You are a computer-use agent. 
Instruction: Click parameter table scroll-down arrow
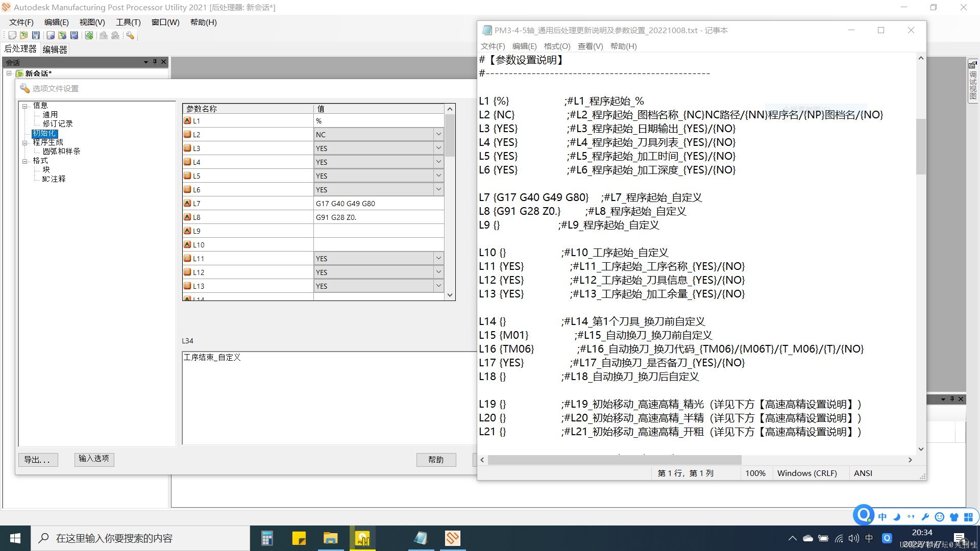tap(450, 295)
